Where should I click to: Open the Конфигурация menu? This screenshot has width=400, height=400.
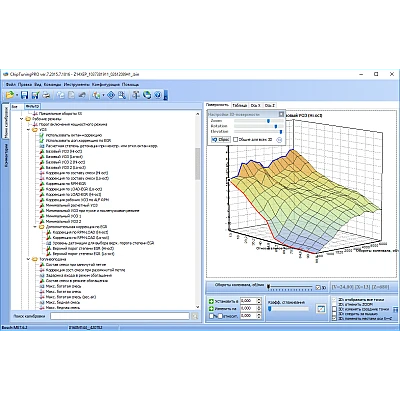pos(106,85)
